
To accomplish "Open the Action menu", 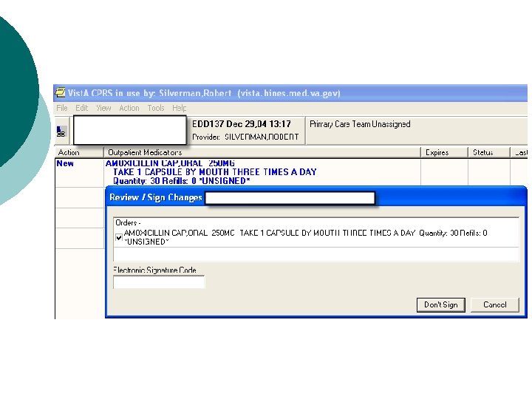I will pos(129,108).
